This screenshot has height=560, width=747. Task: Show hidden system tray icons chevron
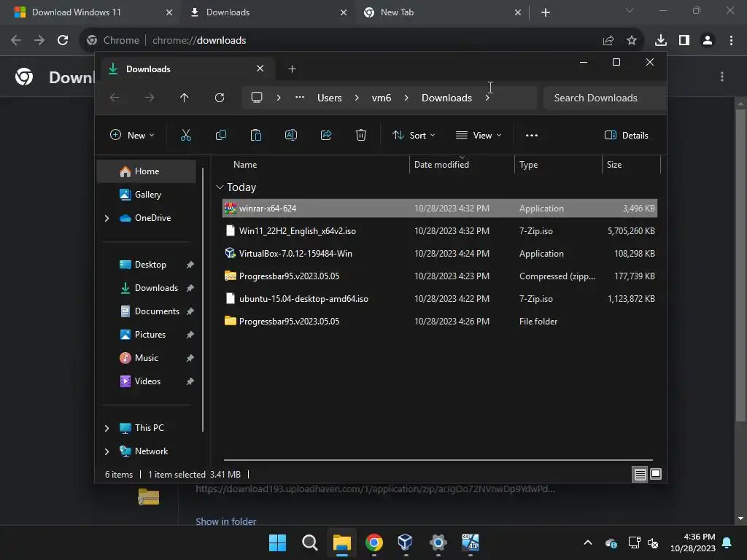coord(588,542)
